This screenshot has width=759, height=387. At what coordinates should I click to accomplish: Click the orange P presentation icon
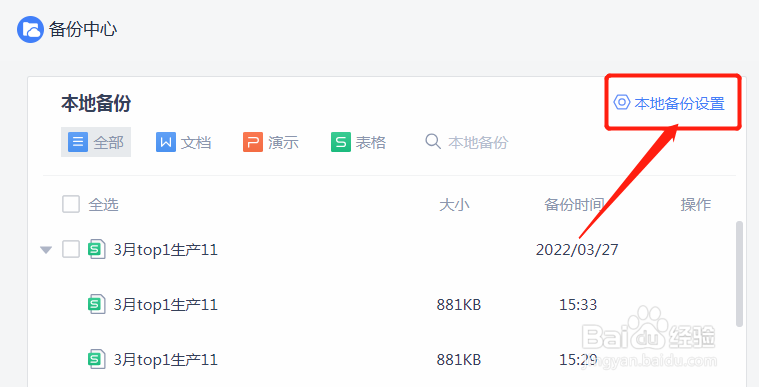(x=253, y=142)
